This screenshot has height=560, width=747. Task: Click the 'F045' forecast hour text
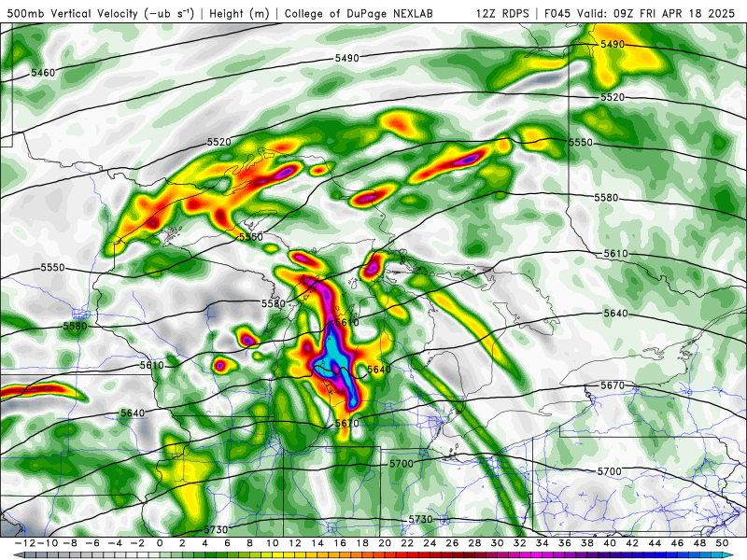(557, 14)
